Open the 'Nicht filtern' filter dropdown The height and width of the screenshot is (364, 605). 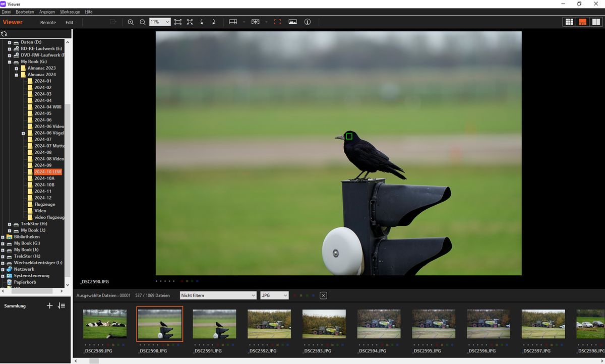(x=218, y=295)
